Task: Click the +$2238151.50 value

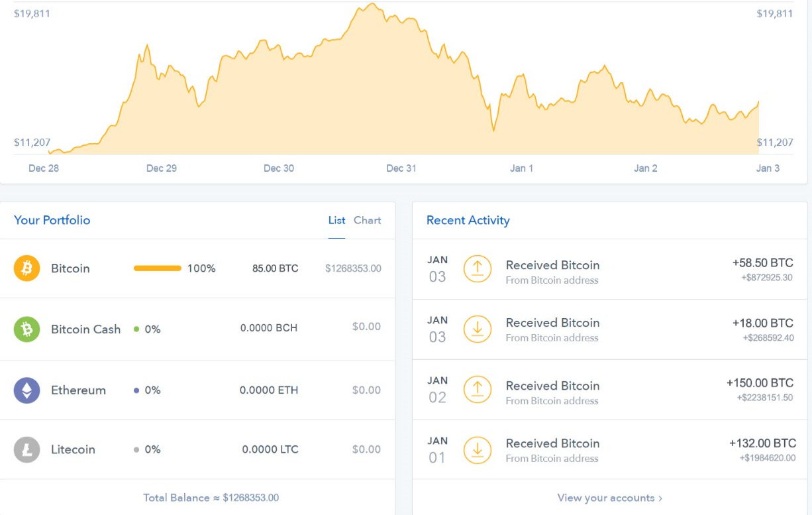Action: 765,398
